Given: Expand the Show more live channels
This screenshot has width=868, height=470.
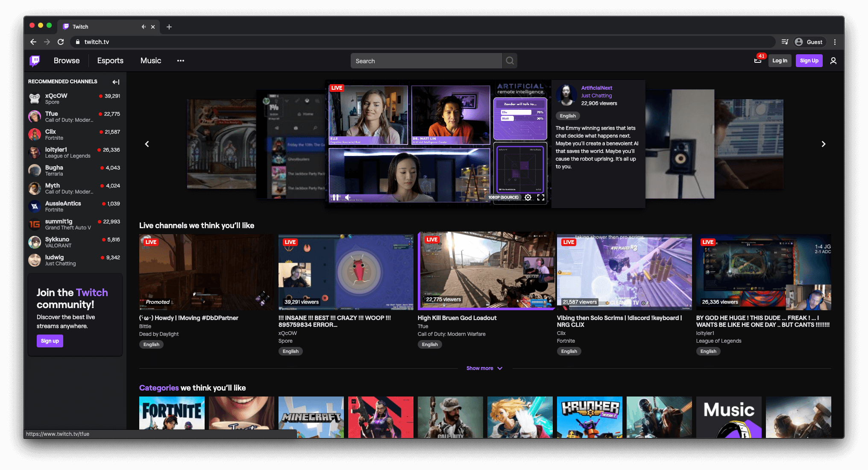Looking at the screenshot, I should click(485, 367).
